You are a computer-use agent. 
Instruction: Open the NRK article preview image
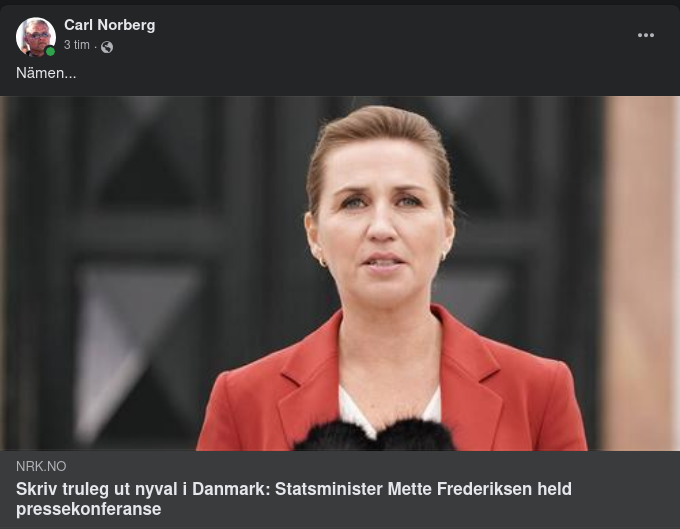pyautogui.click(x=340, y=273)
